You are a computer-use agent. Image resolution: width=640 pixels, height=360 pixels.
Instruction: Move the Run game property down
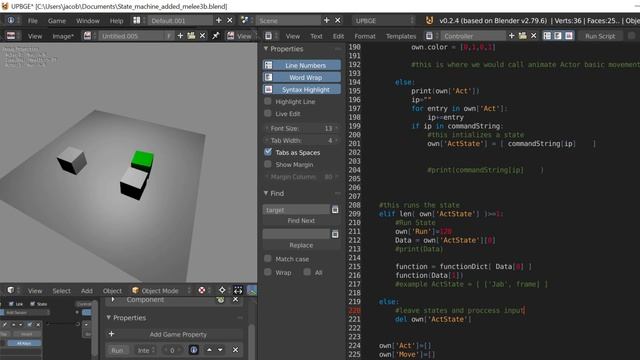point(220,350)
